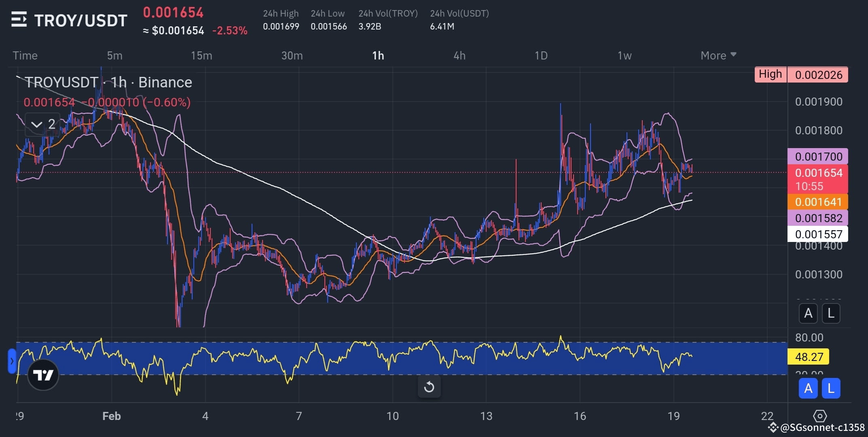868x437 pixels.
Task: Select the 4h chart interval
Action: 459,55
